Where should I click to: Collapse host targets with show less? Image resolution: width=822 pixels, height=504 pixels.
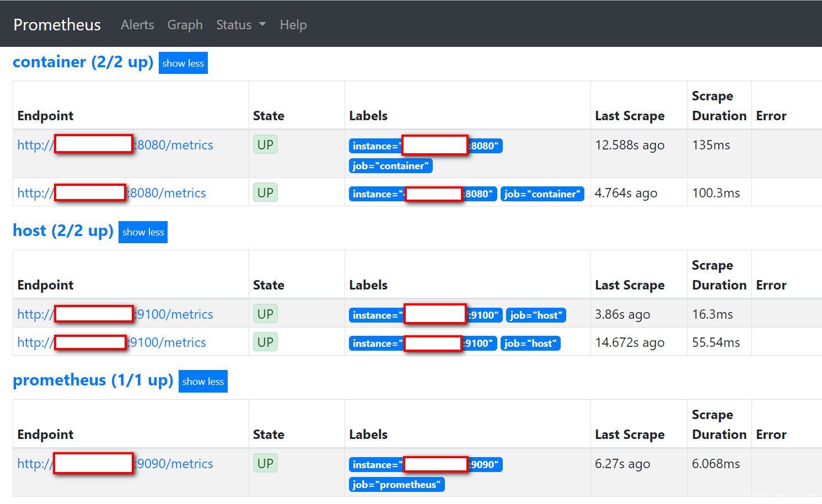(x=143, y=232)
